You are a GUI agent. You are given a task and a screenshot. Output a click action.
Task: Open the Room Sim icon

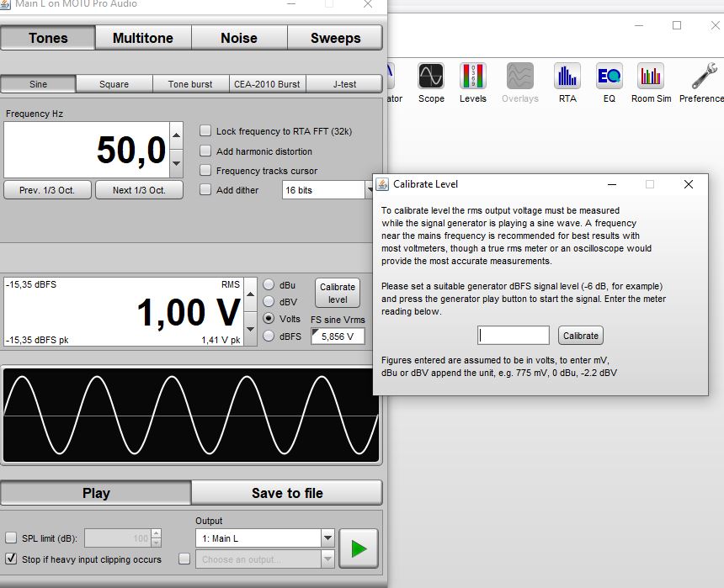651,77
